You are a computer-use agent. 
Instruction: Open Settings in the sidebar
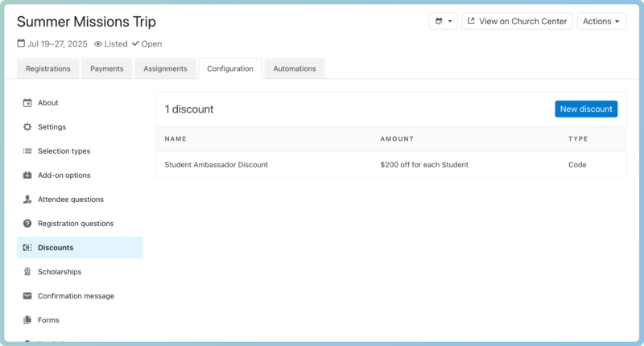[x=80, y=127]
